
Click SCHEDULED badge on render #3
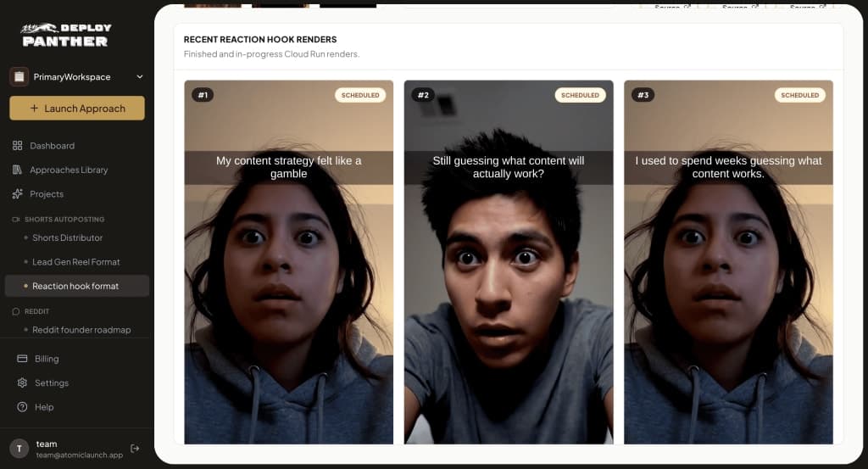800,95
